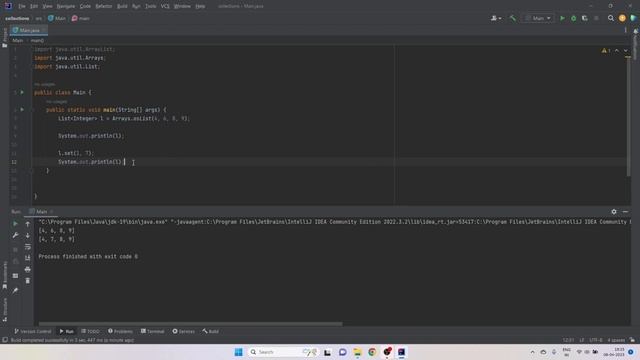Screen dimensions: 640x360
Task: Open the Main run configuration dropdown
Action: tap(538, 18)
